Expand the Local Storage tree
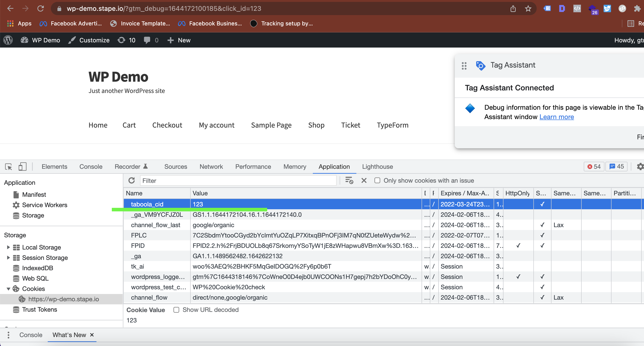The width and height of the screenshot is (644, 346). (8, 247)
